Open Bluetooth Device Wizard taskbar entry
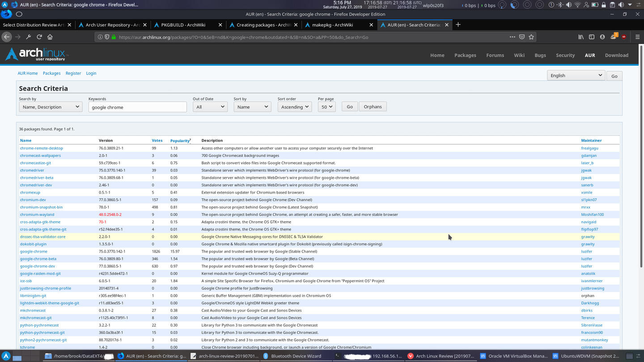Image resolution: width=644 pixels, height=362 pixels. click(297, 356)
